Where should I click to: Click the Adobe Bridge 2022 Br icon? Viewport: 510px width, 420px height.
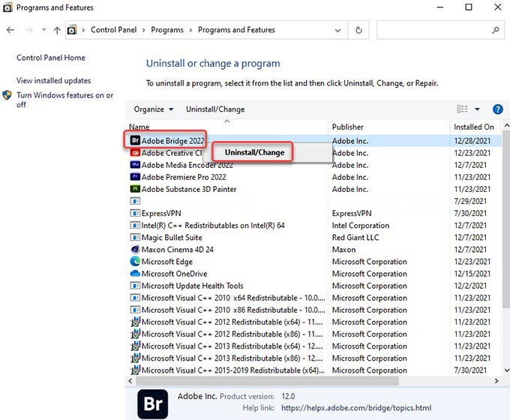135,140
